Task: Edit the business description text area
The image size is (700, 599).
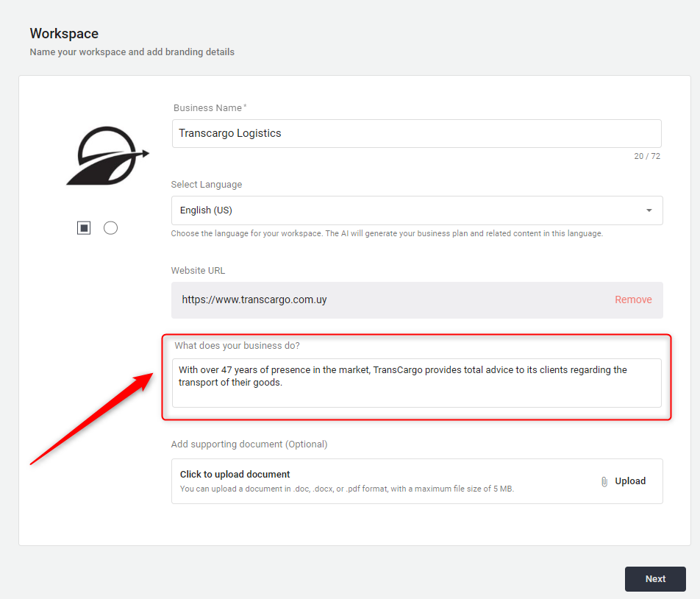Action: [x=416, y=383]
